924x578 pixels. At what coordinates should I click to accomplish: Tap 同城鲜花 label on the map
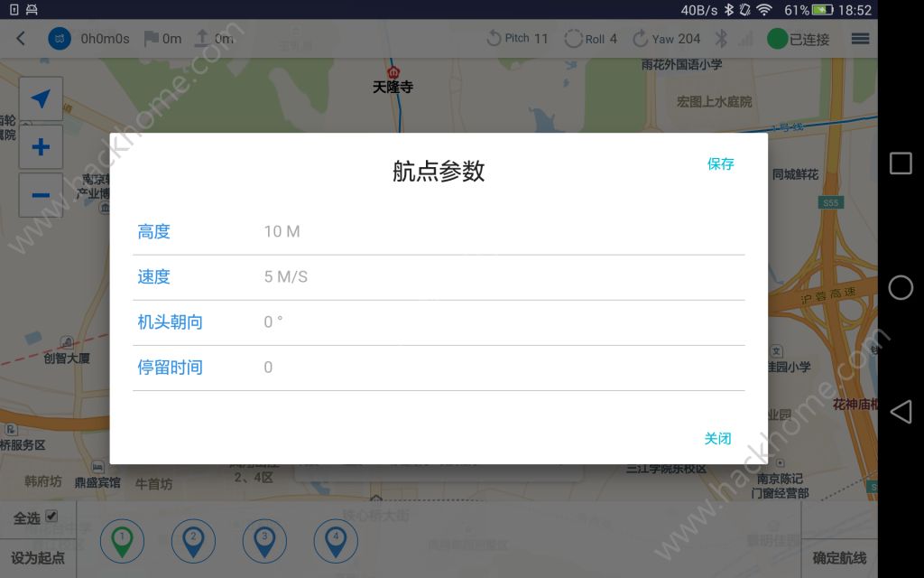tap(796, 174)
